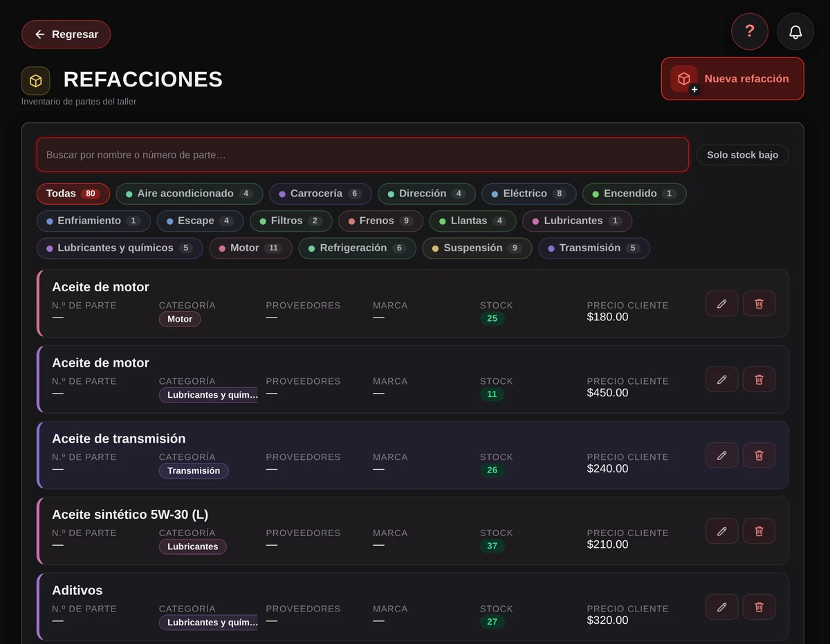Filter by Frenos category
830x644 pixels.
(380, 221)
